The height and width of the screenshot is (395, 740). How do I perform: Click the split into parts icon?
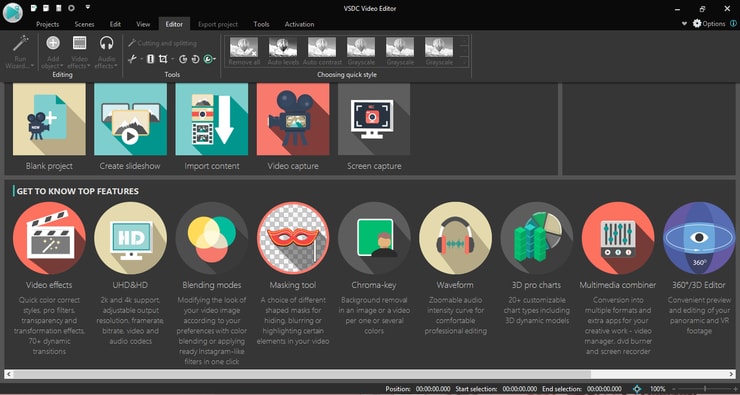(x=150, y=59)
